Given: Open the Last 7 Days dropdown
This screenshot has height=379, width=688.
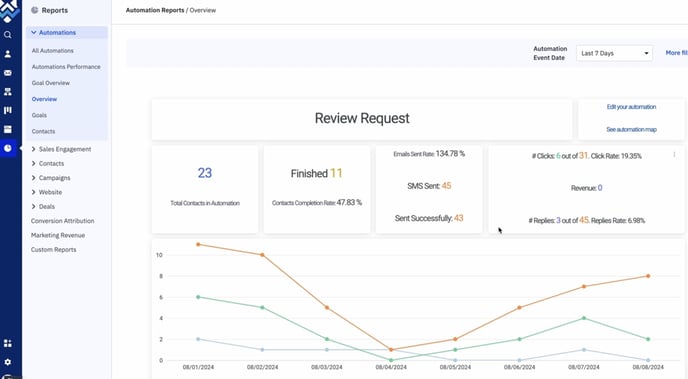Looking at the screenshot, I should [x=614, y=53].
